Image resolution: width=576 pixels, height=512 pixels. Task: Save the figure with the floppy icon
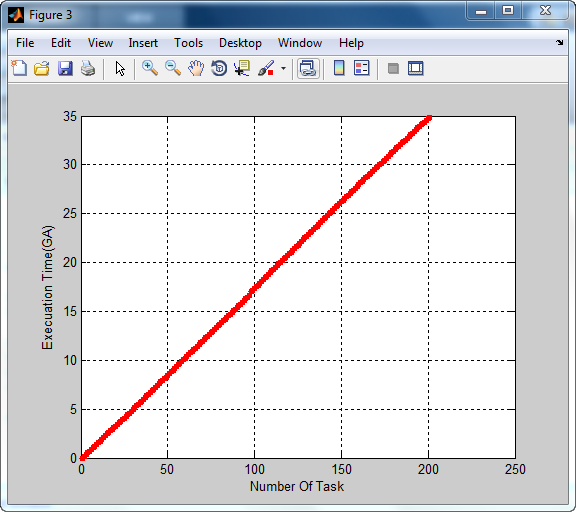click(65, 68)
